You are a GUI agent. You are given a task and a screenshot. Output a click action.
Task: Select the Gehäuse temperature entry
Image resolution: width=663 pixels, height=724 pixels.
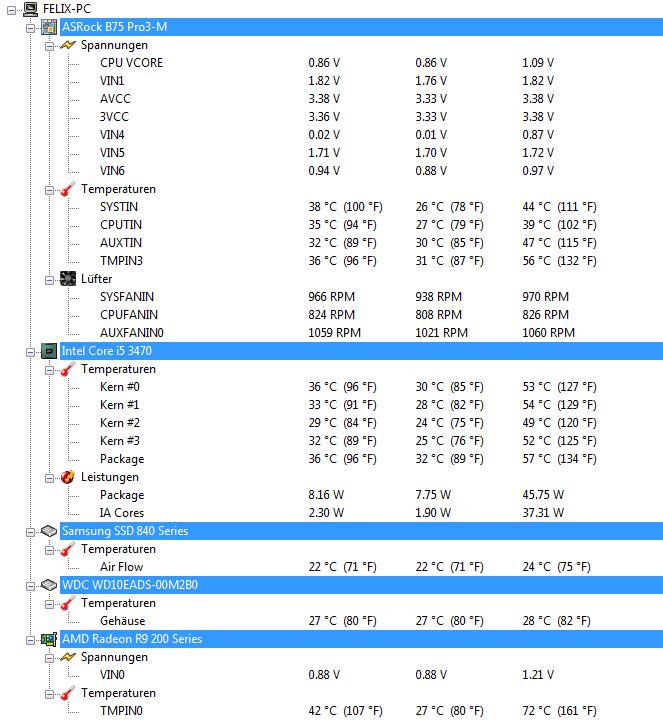click(122, 621)
